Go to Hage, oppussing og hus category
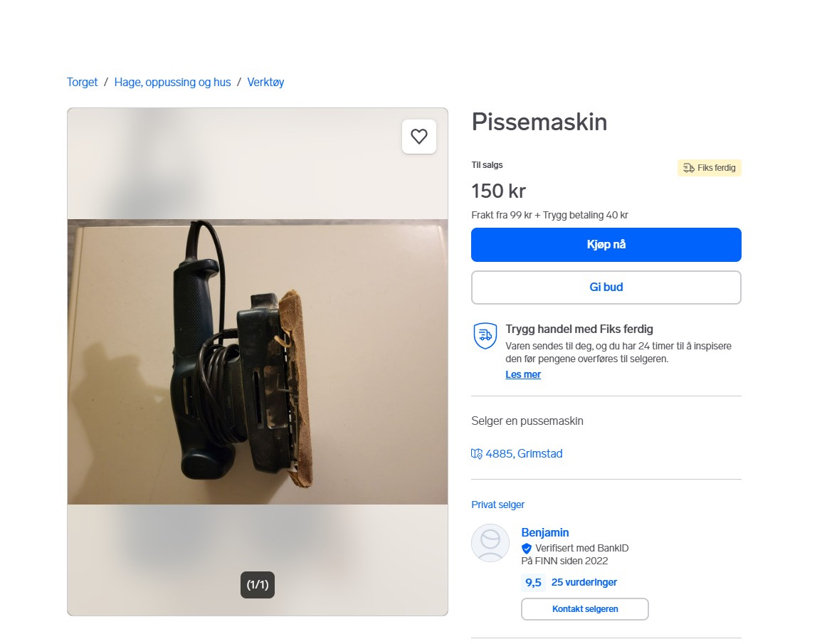Screen dimensions: 822x644 coord(172,83)
